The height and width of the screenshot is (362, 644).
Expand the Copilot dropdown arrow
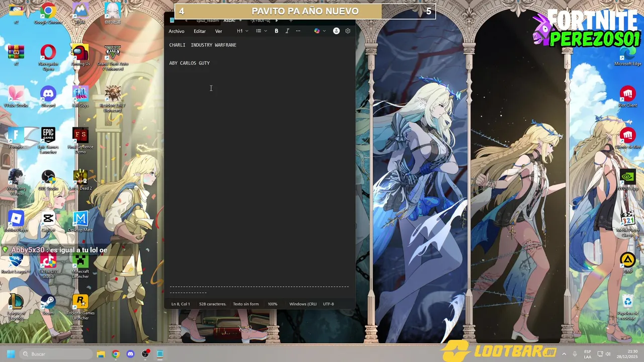pyautogui.click(x=324, y=31)
